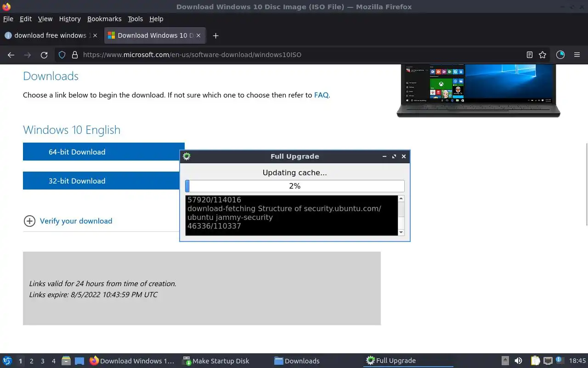Image resolution: width=588 pixels, height=368 pixels.
Task: Go back to the previous page
Action: tap(11, 55)
